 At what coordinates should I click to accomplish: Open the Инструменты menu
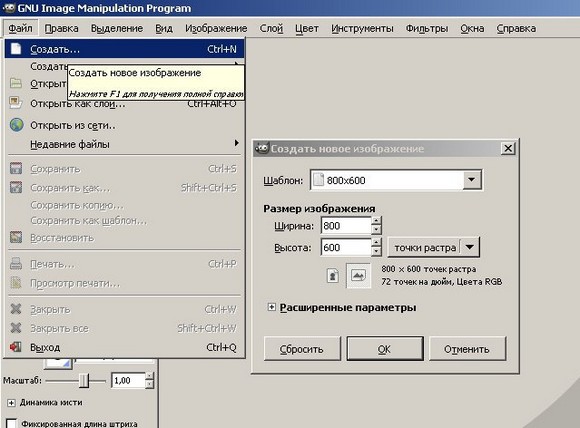coord(362,28)
